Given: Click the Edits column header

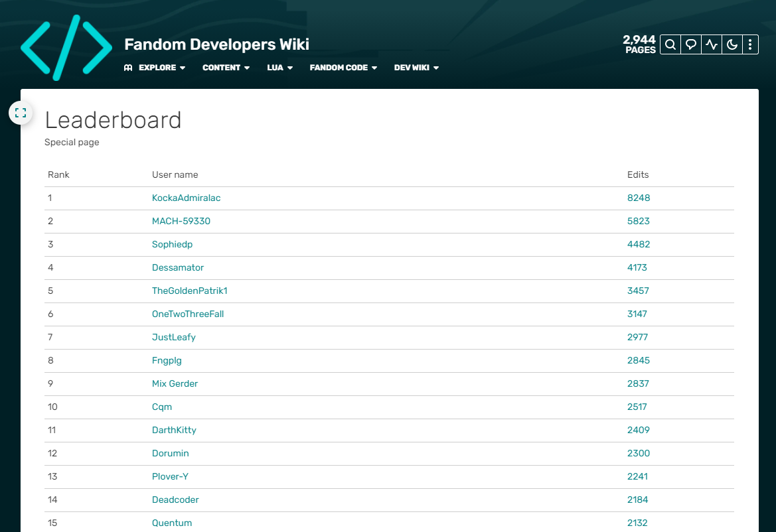Looking at the screenshot, I should (638, 174).
